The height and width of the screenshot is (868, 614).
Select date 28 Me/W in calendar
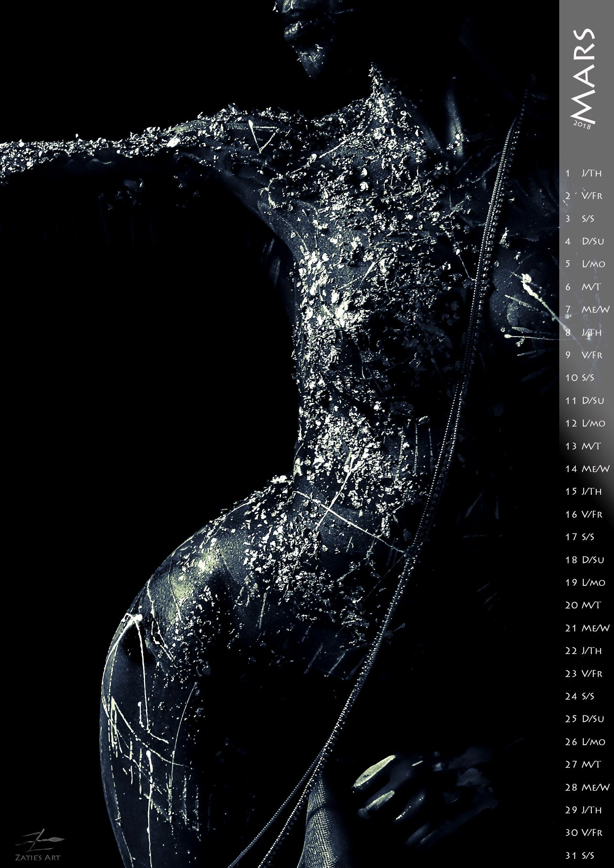click(x=587, y=787)
